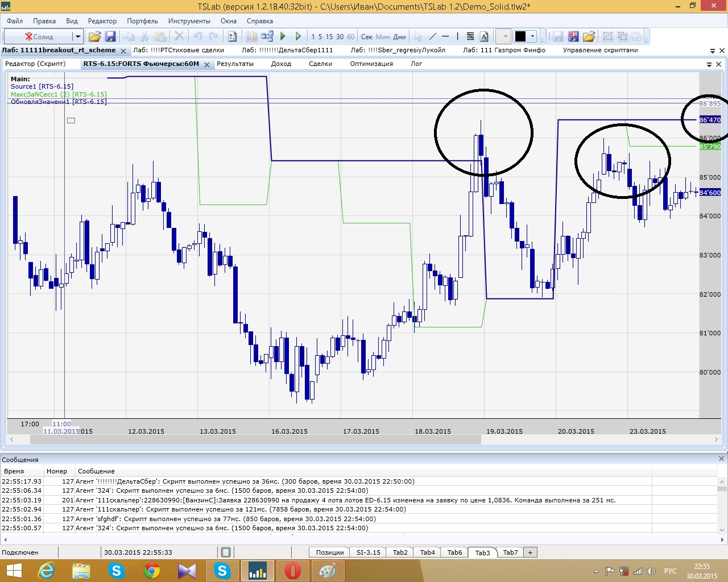
Task: Open the Правка menu
Action: tap(44, 21)
